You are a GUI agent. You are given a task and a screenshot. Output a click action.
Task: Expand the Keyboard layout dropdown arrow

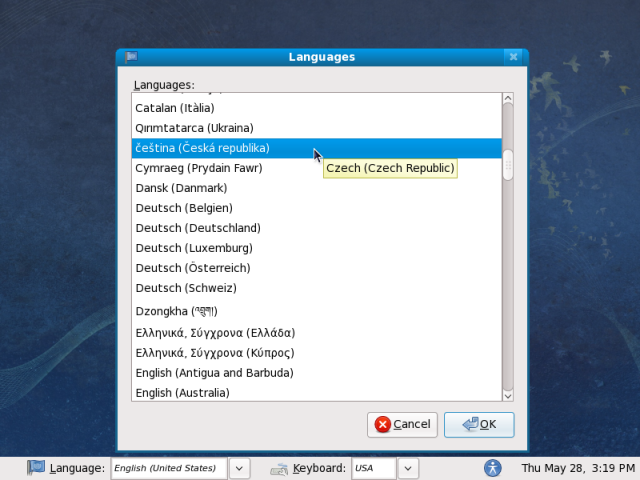[x=408, y=467]
